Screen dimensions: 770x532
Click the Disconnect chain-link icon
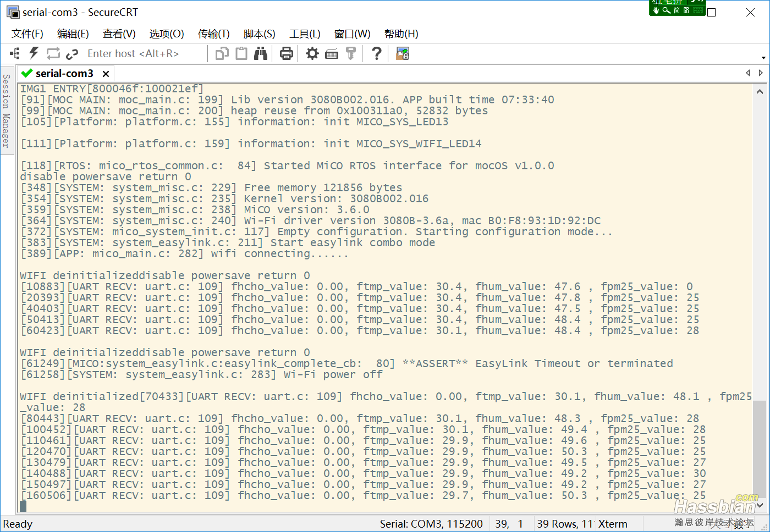[72, 54]
